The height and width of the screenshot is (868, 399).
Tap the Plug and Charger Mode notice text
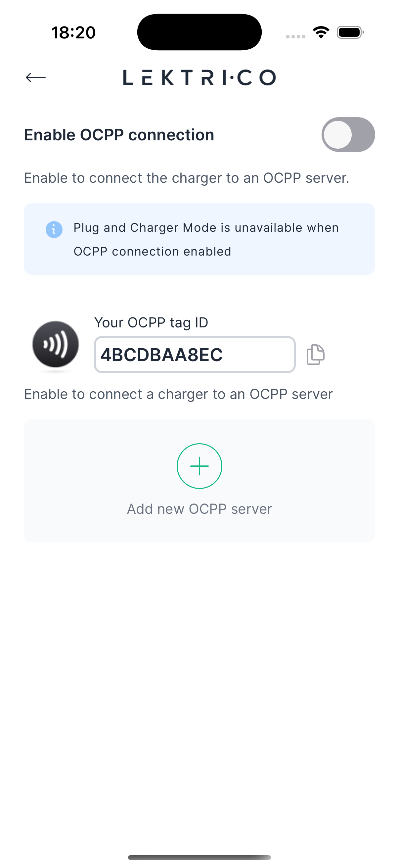click(x=206, y=239)
